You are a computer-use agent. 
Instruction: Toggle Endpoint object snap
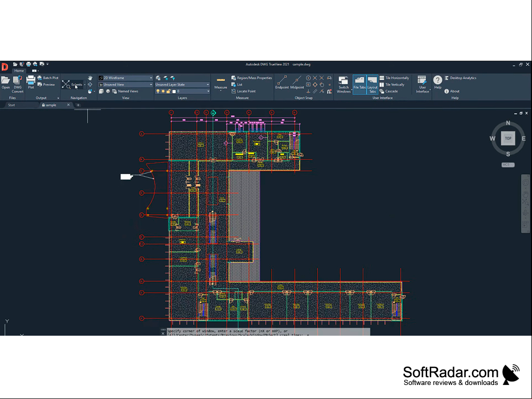tap(282, 82)
